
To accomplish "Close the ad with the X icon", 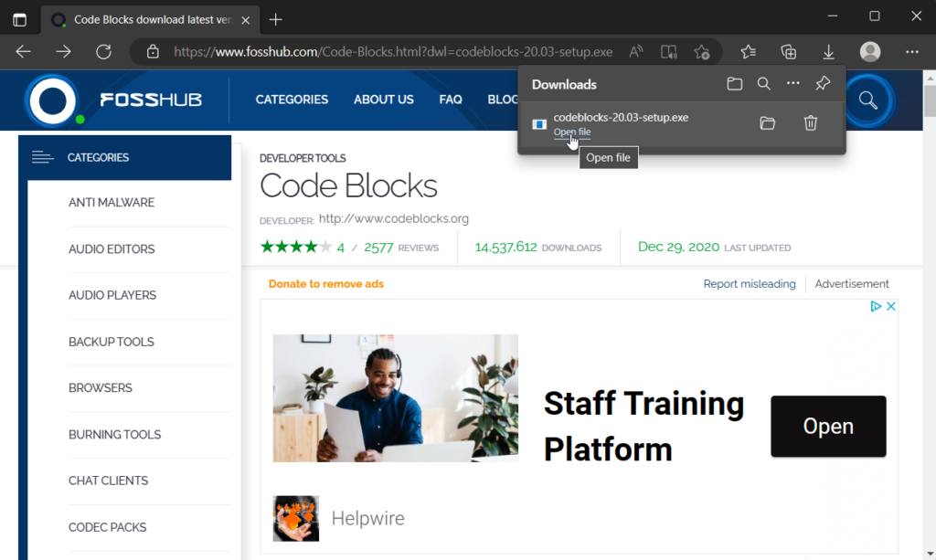I will tap(890, 307).
